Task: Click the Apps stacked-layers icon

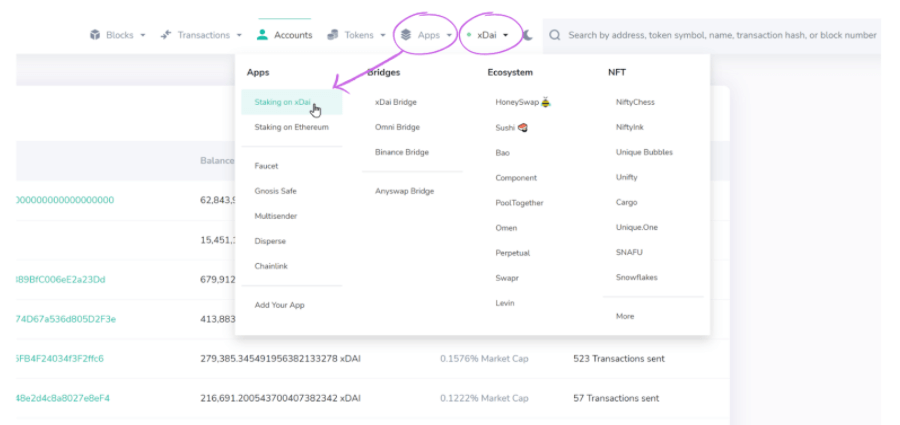Action: pos(406,35)
